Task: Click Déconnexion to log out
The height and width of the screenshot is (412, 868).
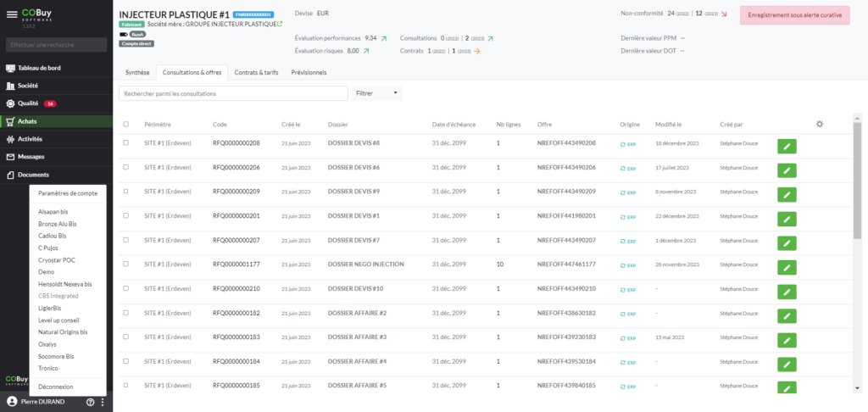Action: [56, 387]
